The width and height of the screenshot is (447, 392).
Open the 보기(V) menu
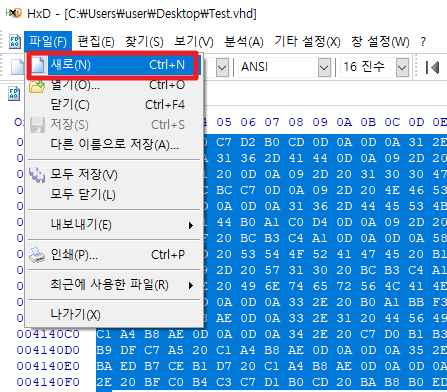(194, 41)
